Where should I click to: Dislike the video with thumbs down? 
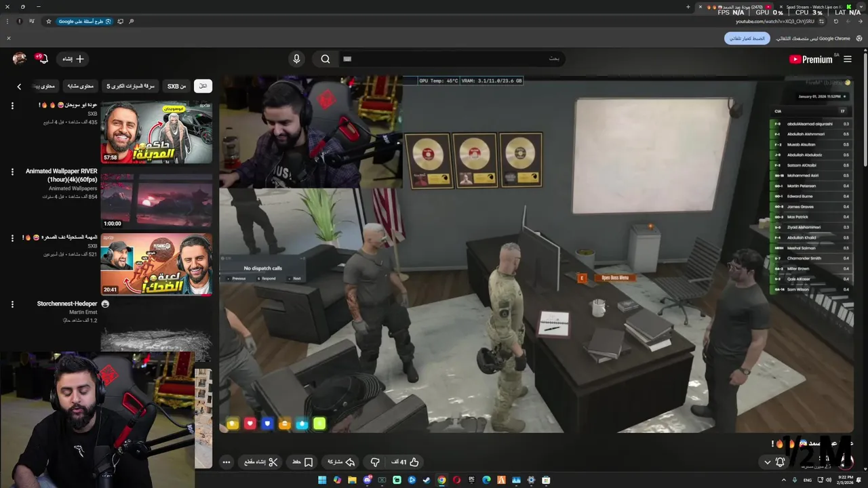(x=375, y=462)
